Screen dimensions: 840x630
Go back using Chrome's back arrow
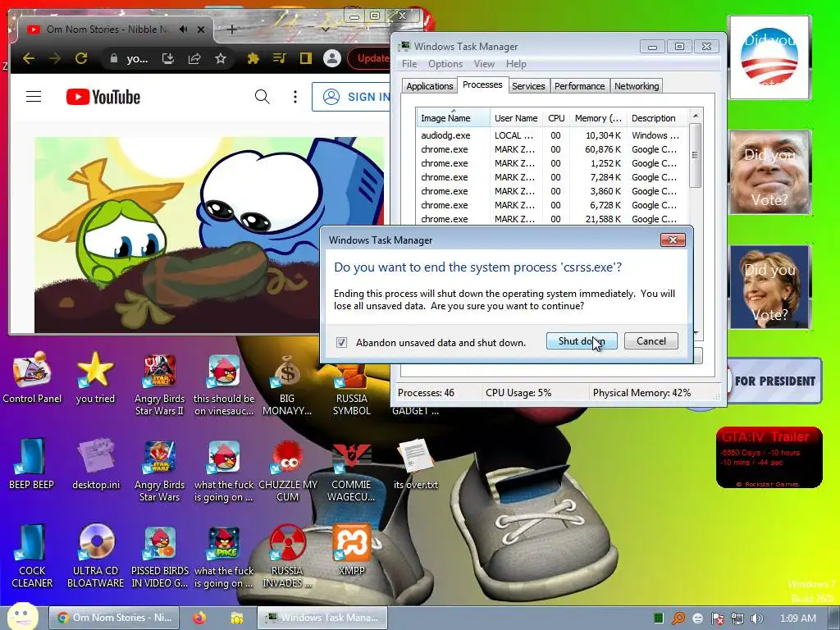pyautogui.click(x=29, y=58)
